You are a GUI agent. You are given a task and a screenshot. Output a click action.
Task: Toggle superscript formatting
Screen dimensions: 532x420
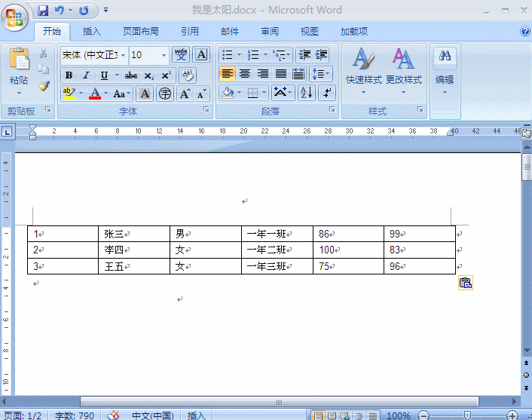click(x=167, y=75)
